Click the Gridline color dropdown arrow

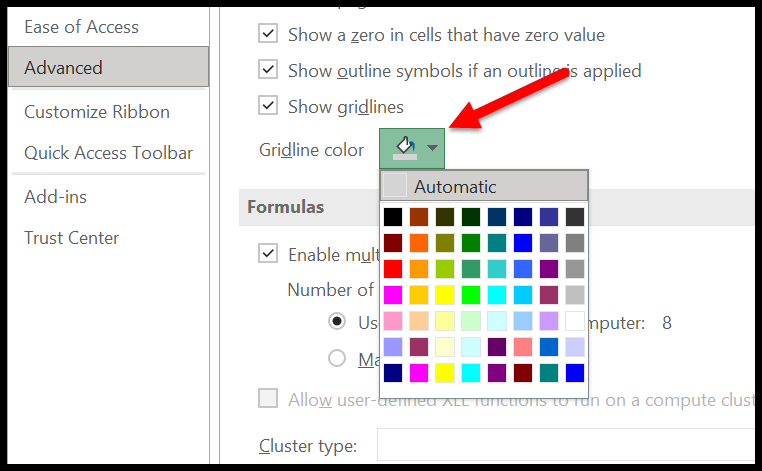click(x=432, y=148)
